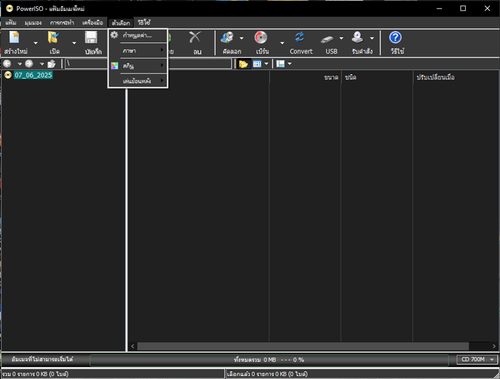Screen dimensions: 500x379
Task: Open the Tools (เครื่องมือ) menu
Action: point(92,23)
